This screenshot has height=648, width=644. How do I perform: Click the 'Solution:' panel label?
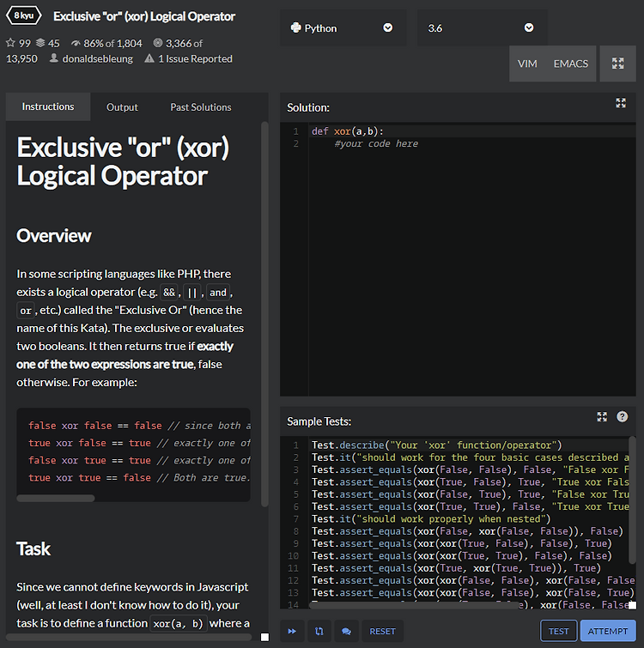click(x=308, y=108)
